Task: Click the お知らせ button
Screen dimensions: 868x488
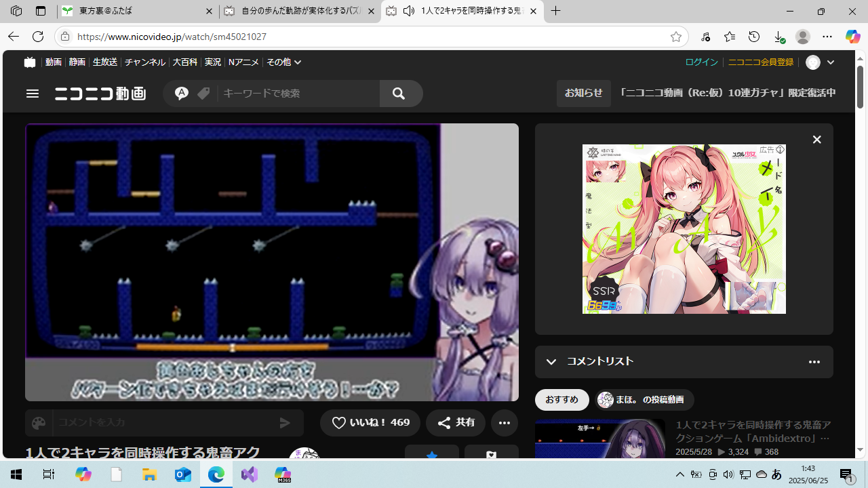Action: coord(584,94)
